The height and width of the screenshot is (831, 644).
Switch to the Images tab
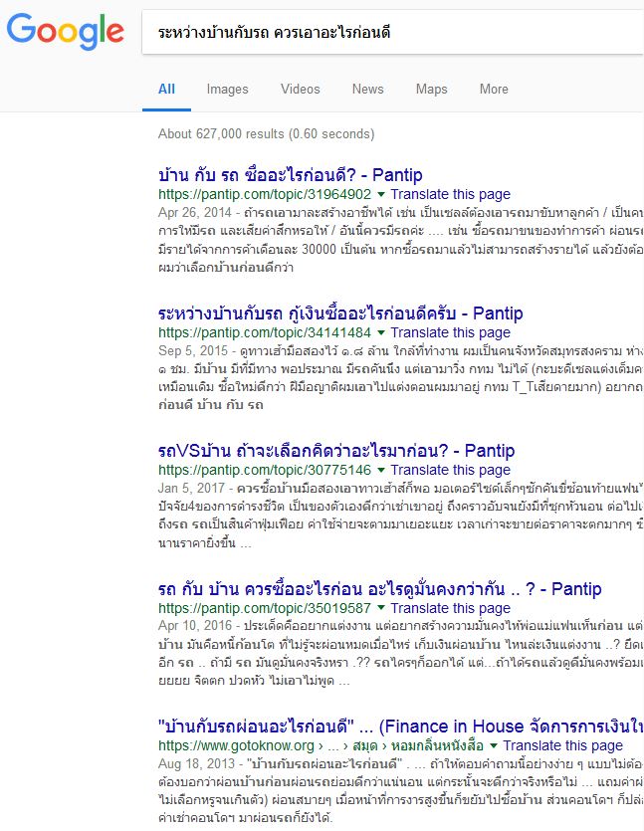pos(227,89)
